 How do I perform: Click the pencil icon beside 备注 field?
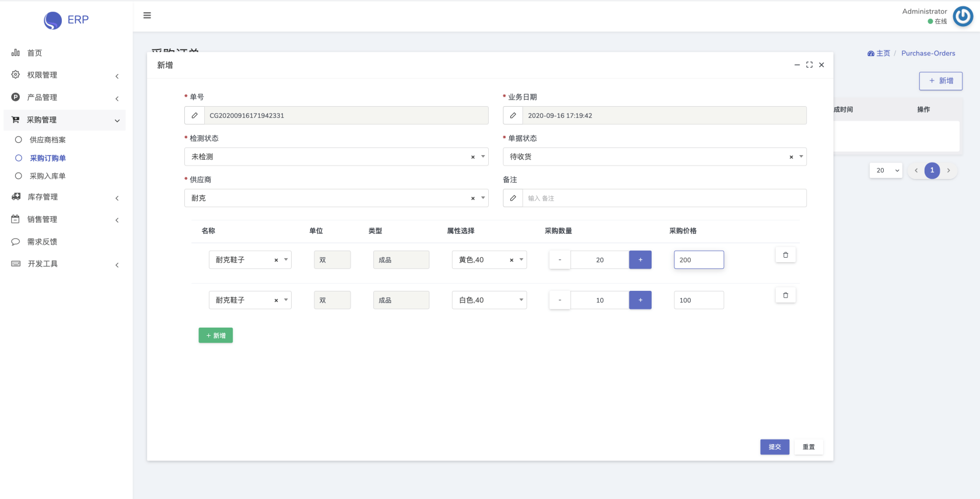point(513,198)
